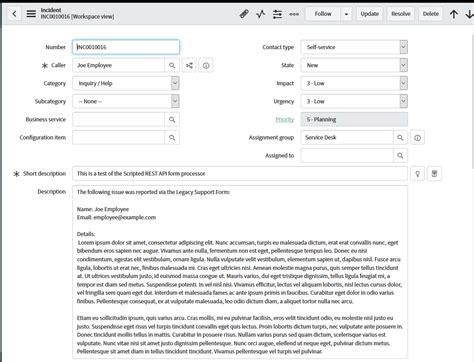Click the read-only Priority field 5 - Planning
The height and width of the screenshot is (362, 474).
point(354,119)
